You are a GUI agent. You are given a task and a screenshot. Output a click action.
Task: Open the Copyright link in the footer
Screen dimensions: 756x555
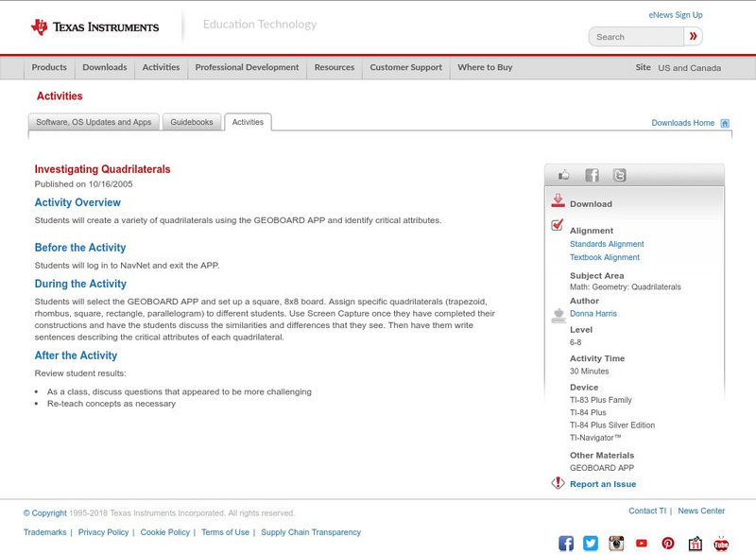(x=44, y=513)
